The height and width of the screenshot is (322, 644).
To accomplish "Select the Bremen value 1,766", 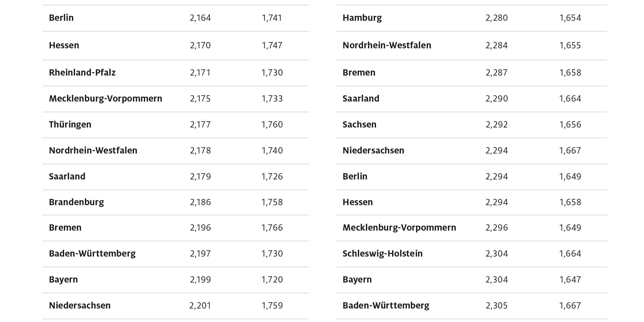I will click(272, 228).
